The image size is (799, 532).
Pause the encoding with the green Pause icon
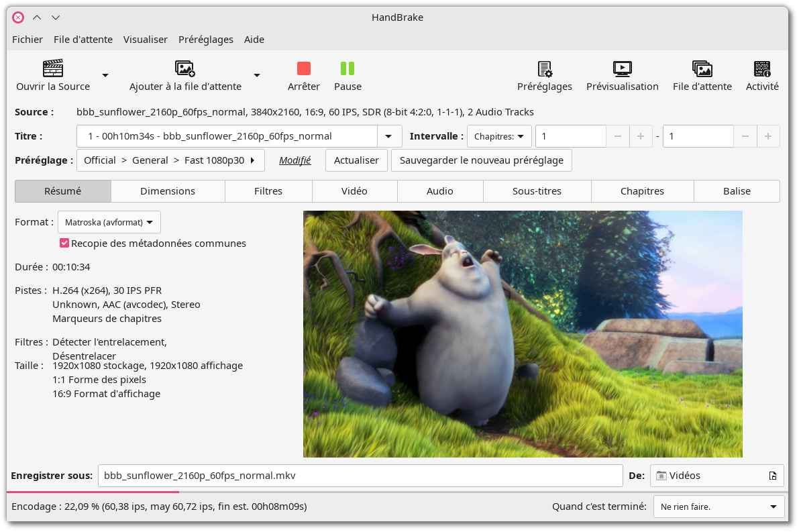pos(348,68)
